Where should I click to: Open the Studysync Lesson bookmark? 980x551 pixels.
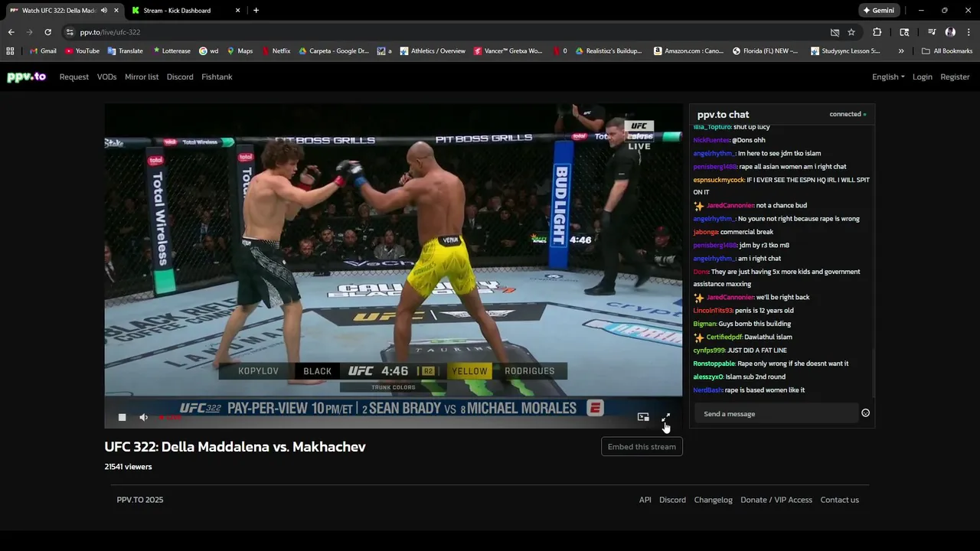click(846, 51)
